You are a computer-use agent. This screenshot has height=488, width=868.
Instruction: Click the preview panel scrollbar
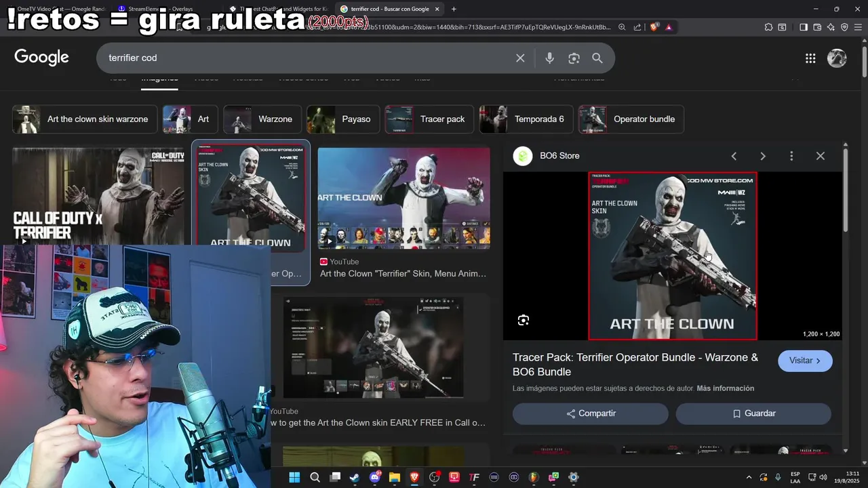pyautogui.click(x=846, y=190)
